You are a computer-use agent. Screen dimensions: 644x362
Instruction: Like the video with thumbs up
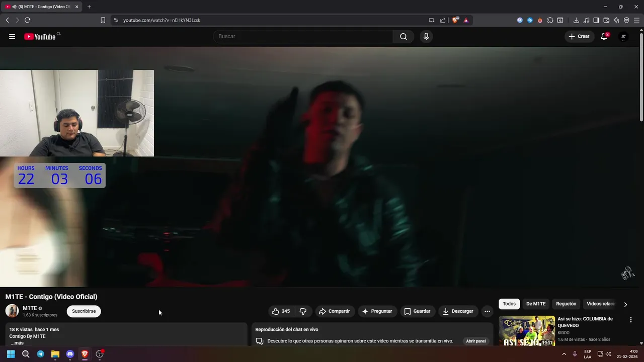pos(281,311)
